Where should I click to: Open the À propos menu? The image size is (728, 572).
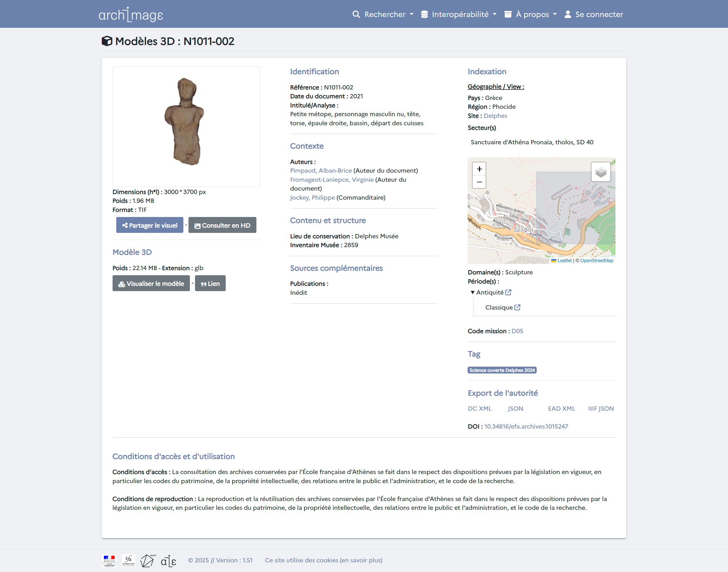coord(531,14)
